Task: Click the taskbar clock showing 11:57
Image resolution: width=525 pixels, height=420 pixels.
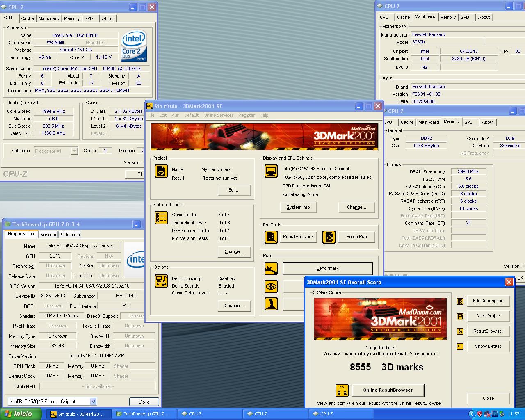Action: click(514, 414)
